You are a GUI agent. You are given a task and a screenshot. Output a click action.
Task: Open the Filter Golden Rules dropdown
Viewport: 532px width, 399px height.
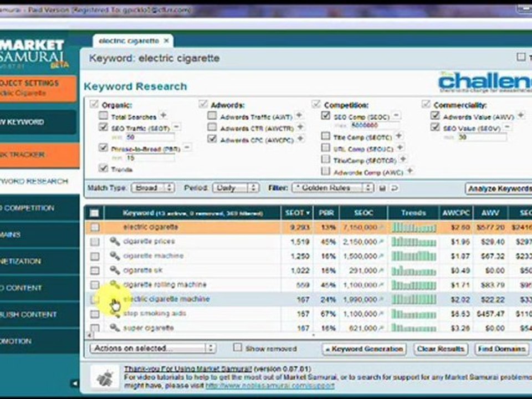(x=332, y=188)
